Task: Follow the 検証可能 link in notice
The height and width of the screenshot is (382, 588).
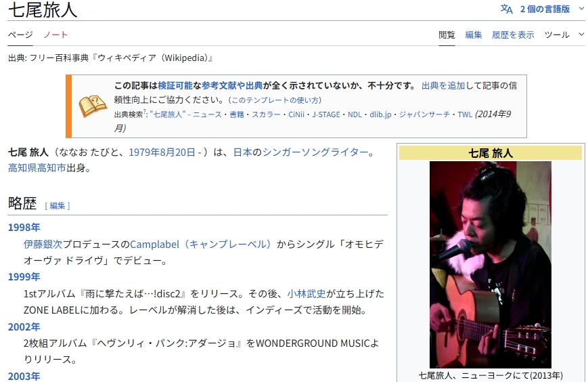Action: point(175,85)
